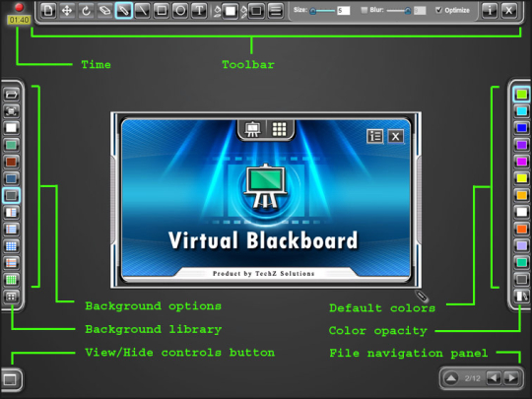Click the top transparent background option icon

click(11, 95)
